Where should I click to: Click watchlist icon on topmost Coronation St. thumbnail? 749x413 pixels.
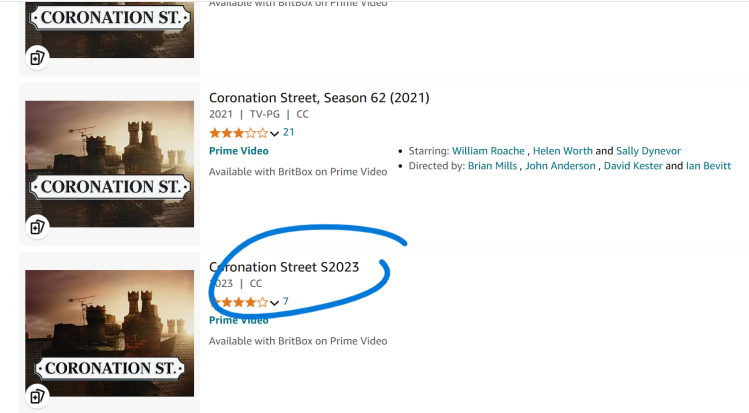pos(37,57)
